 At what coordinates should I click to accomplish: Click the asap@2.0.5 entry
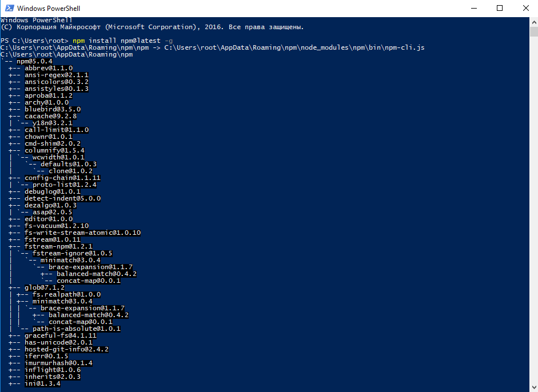coord(53,213)
